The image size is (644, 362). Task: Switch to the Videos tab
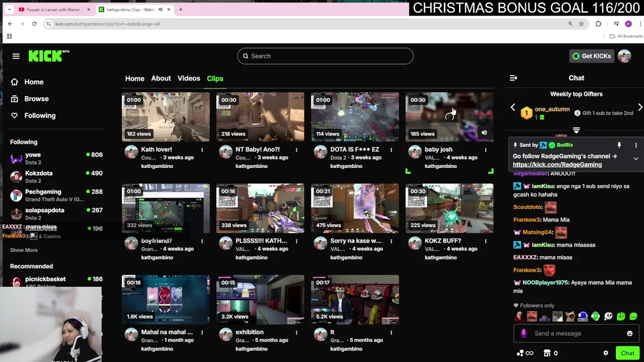(189, 78)
